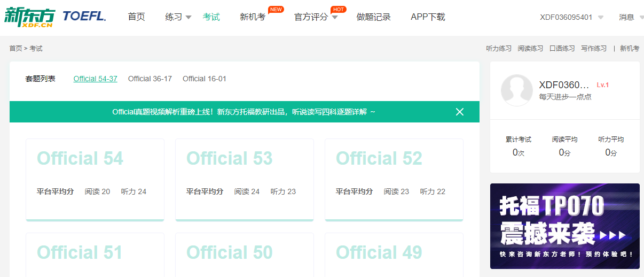Click the 写作练习 quick link
The image size is (644, 277).
tap(593, 49)
